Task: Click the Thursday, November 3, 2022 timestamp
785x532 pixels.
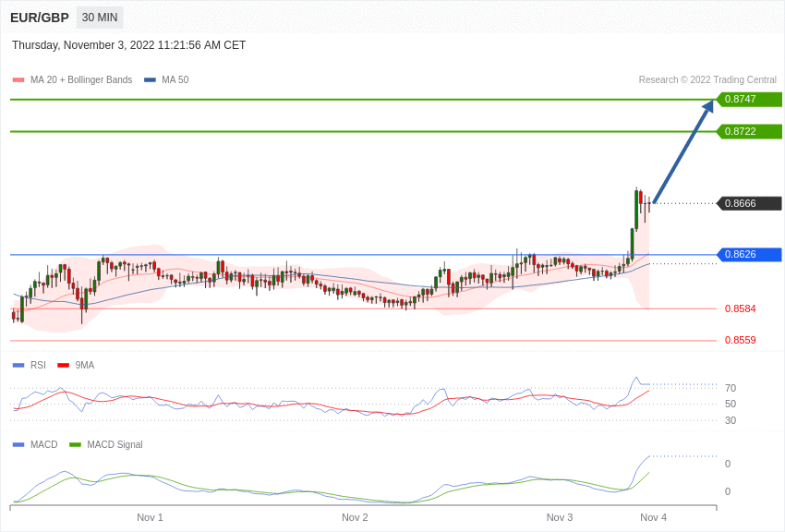Action: point(128,45)
